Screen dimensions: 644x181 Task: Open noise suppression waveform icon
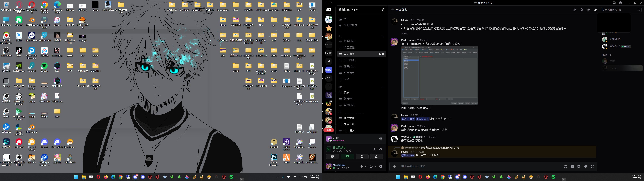point(374,149)
